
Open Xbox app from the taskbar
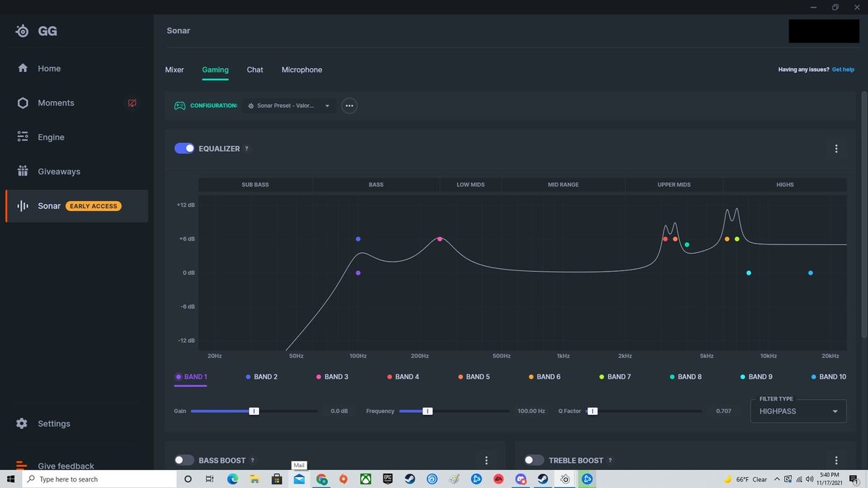(366, 479)
